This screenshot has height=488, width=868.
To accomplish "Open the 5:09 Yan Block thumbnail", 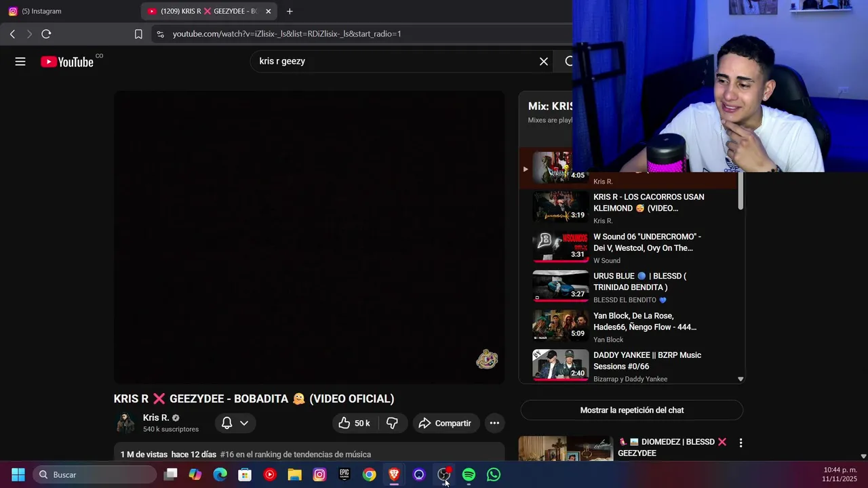I will click(560, 325).
